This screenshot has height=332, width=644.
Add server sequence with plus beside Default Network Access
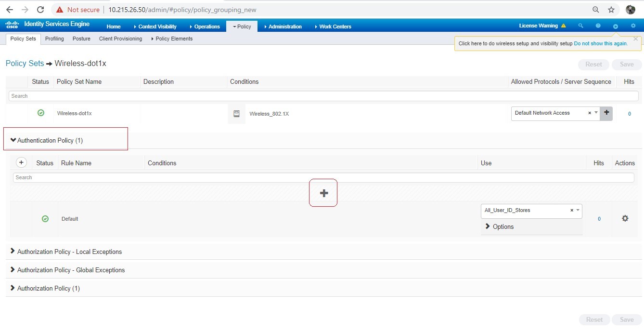(x=606, y=113)
